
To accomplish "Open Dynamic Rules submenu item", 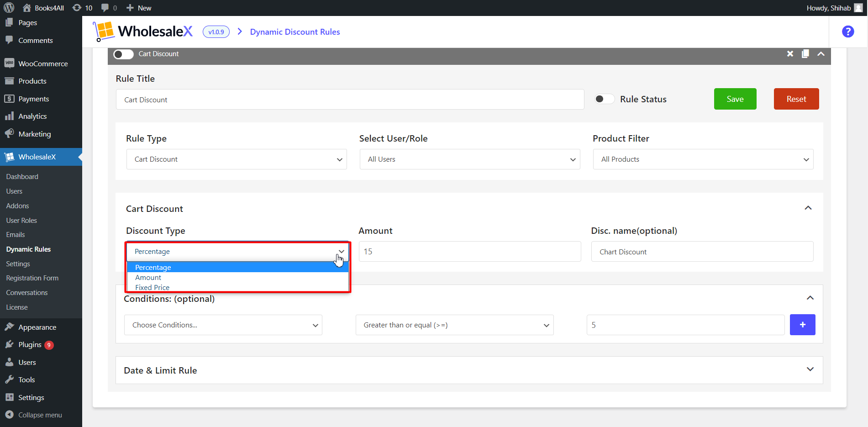I will point(28,249).
